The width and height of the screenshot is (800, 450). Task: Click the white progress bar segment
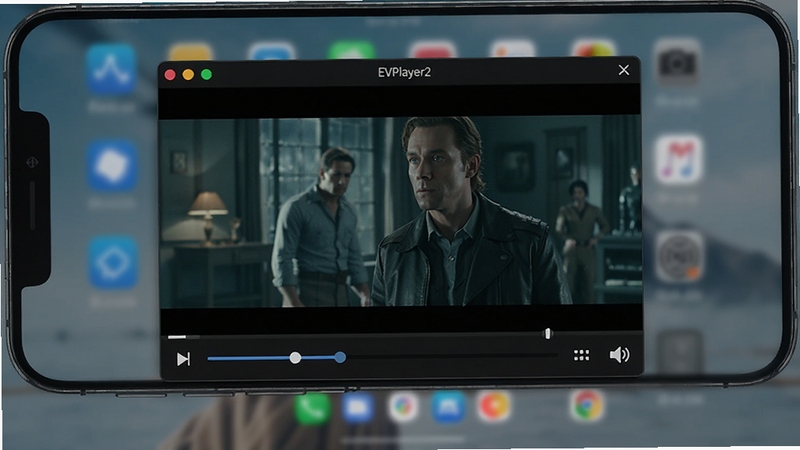coord(177,337)
